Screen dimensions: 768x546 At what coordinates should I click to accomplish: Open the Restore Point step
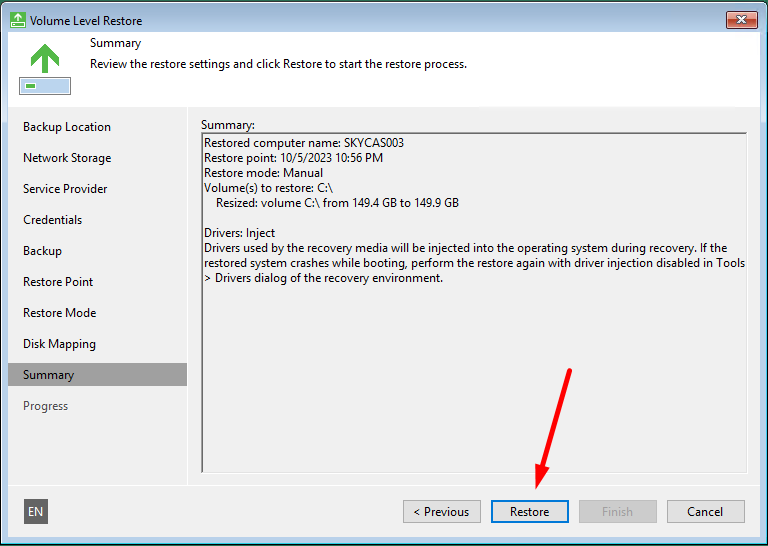[58, 282]
